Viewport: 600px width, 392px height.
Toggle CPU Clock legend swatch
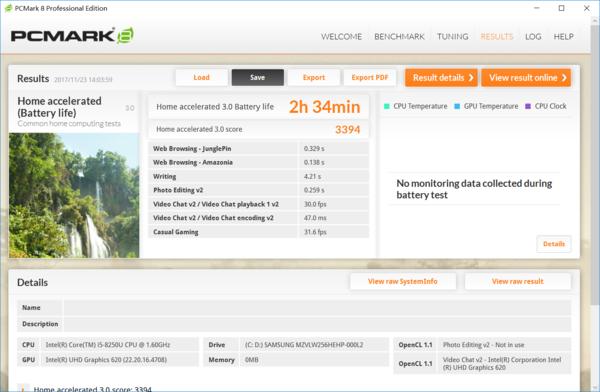[528, 106]
